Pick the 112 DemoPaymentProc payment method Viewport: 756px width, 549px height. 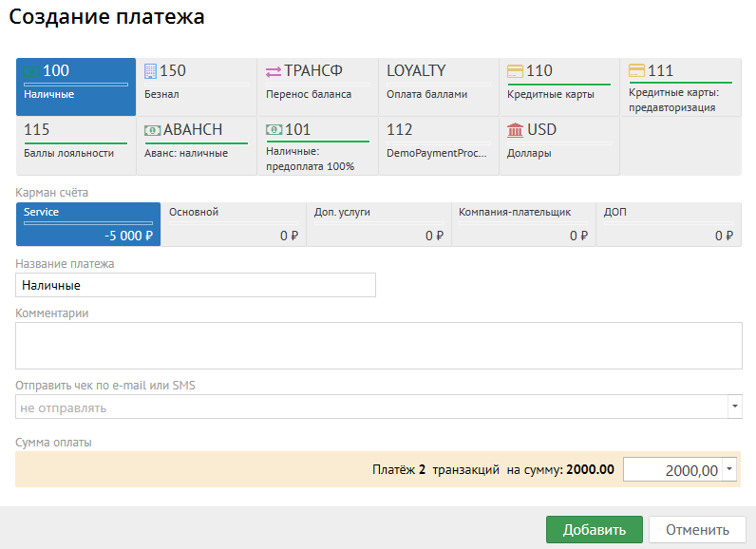[x=438, y=141]
